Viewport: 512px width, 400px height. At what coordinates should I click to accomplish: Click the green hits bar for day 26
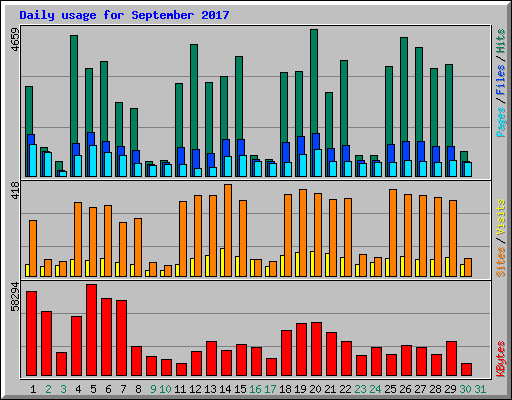tap(404, 89)
